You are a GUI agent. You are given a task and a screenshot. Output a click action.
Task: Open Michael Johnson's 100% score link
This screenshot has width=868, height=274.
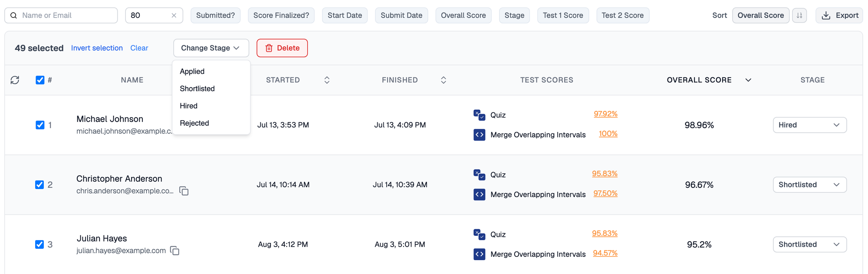pos(608,134)
